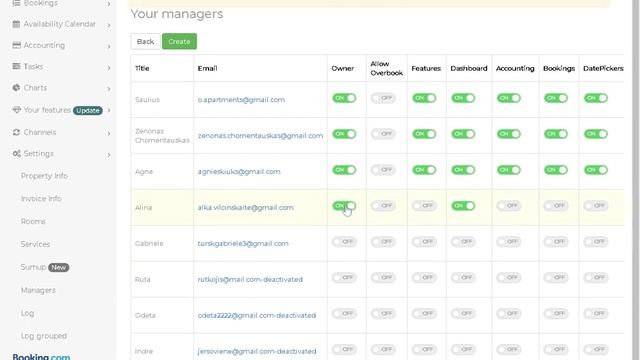Open Services settings page
Image resolution: width=640 pixels, height=360 pixels.
pyautogui.click(x=35, y=244)
